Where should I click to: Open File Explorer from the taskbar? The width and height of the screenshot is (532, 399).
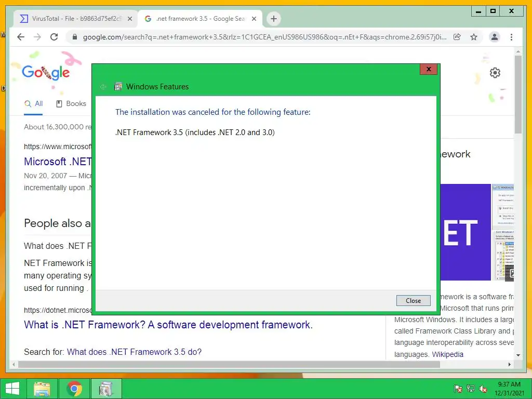tap(42, 389)
